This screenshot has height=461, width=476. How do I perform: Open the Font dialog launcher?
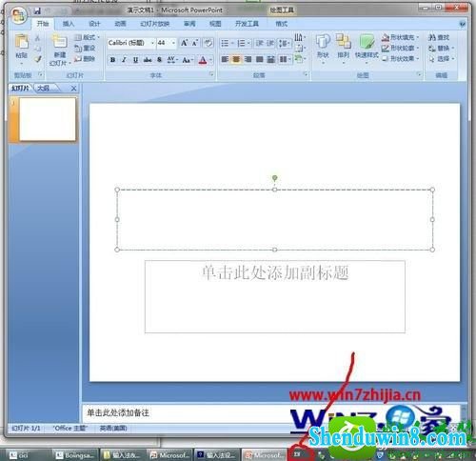point(211,74)
